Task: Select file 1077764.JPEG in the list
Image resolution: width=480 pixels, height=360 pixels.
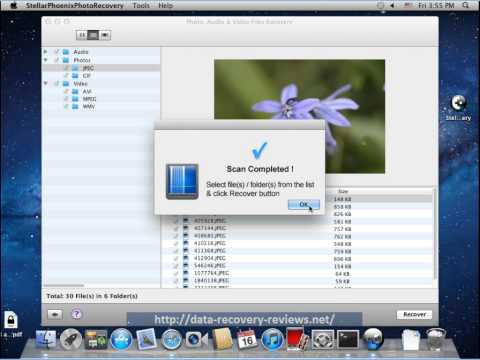Action: [x=211, y=273]
